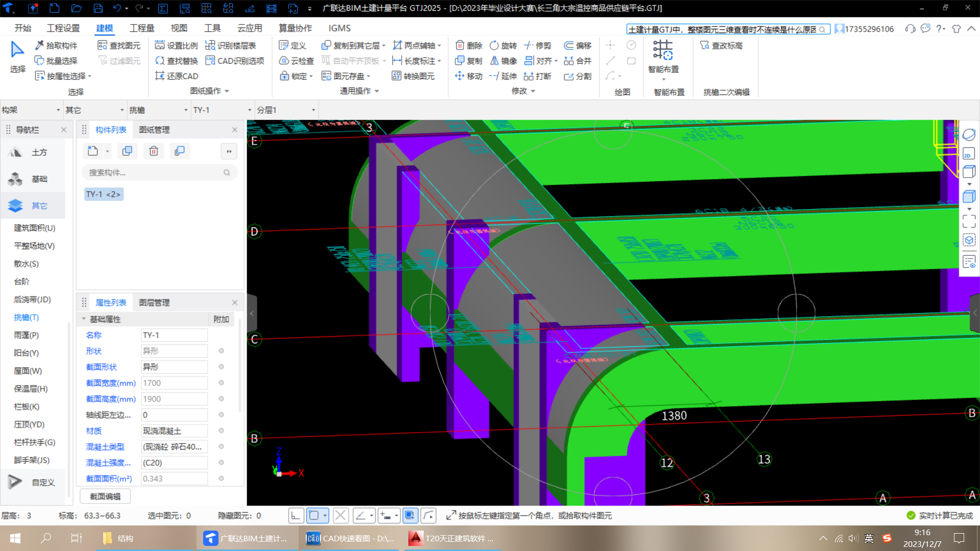
Task: Click 设置比例 set scale tool
Action: click(176, 45)
